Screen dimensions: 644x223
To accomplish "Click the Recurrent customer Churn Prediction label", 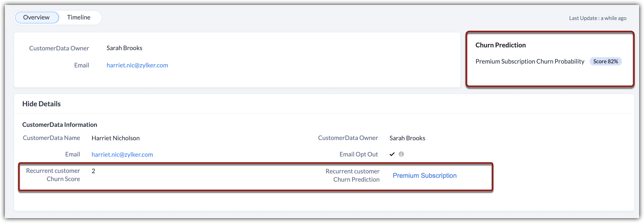I will 353,175.
